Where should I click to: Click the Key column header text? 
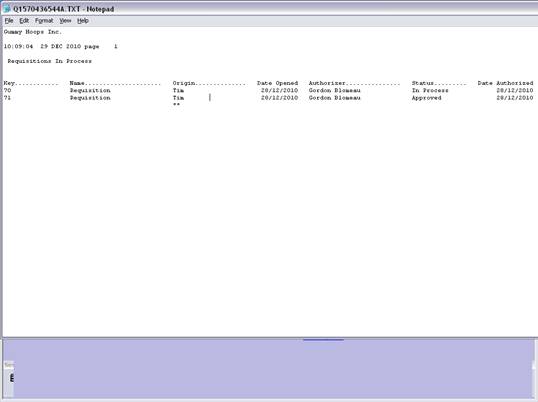9,83
